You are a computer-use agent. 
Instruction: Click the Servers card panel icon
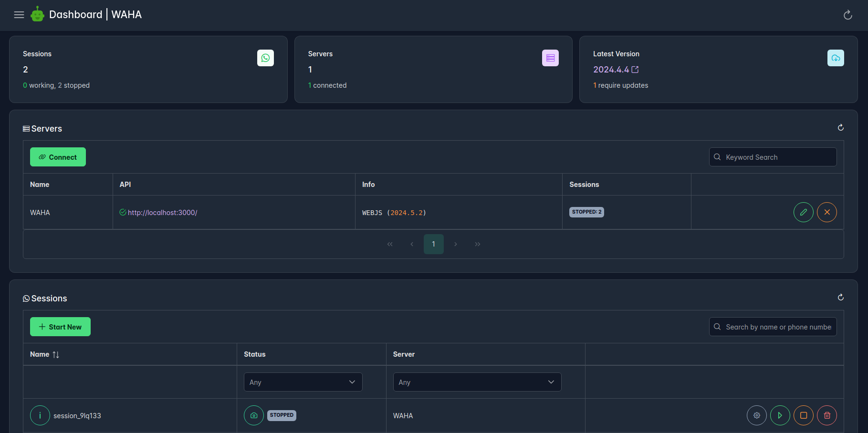(550, 58)
